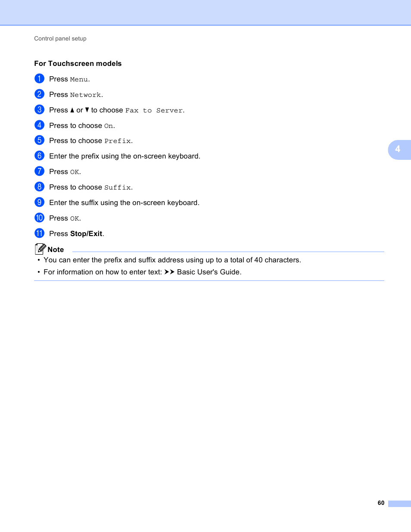Select the 'Fax to Server' text

(154, 110)
